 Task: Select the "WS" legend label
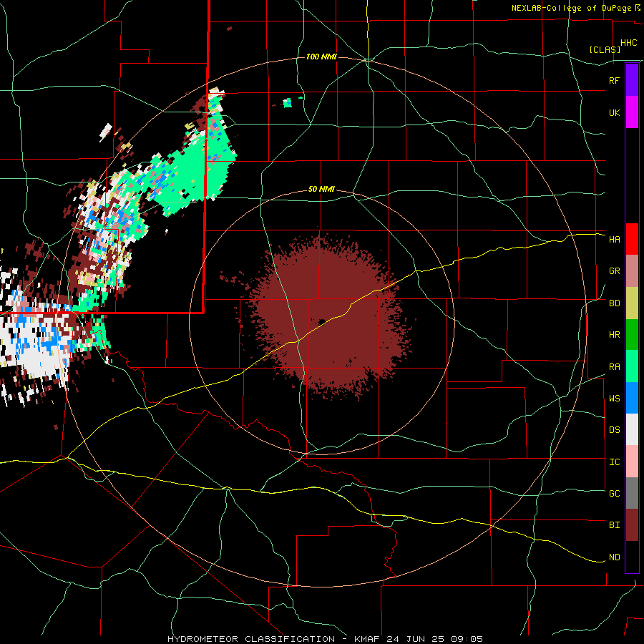pos(614,399)
